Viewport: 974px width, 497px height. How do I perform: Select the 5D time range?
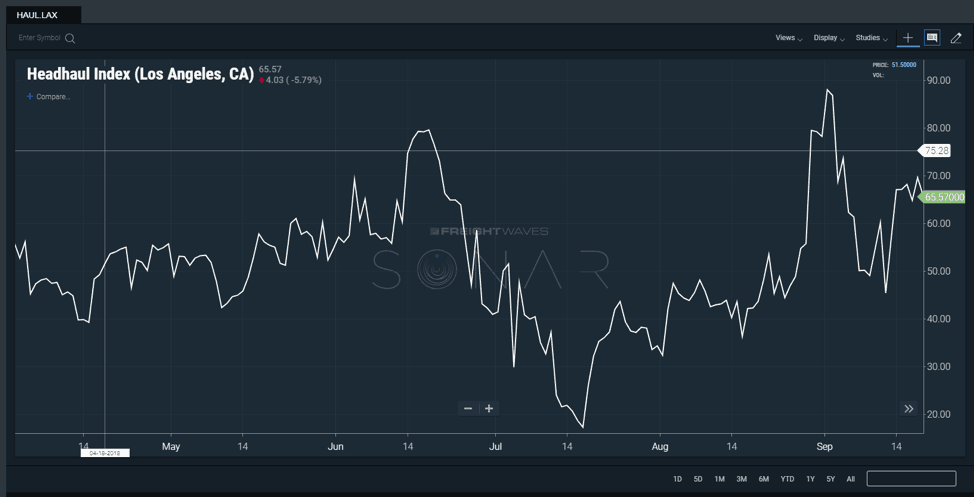point(698,479)
